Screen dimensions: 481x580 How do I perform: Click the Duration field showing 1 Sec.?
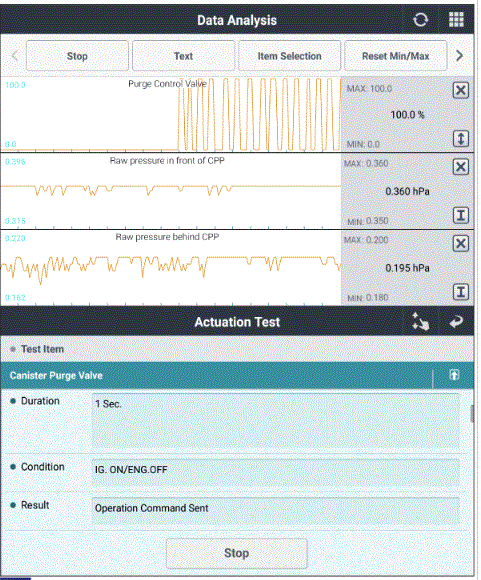point(276,421)
